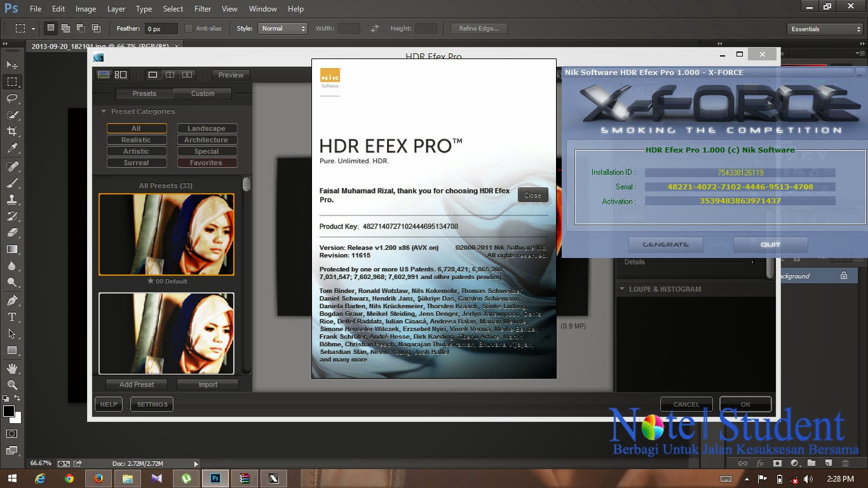
Task: Switch to the Custom presets tab
Action: tap(203, 93)
